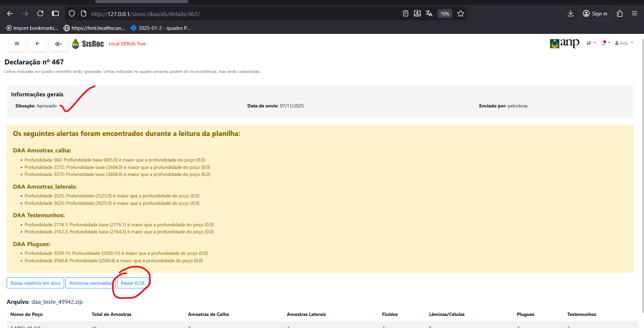
Task: Open the Anp user dropdown
Action: pos(624,43)
